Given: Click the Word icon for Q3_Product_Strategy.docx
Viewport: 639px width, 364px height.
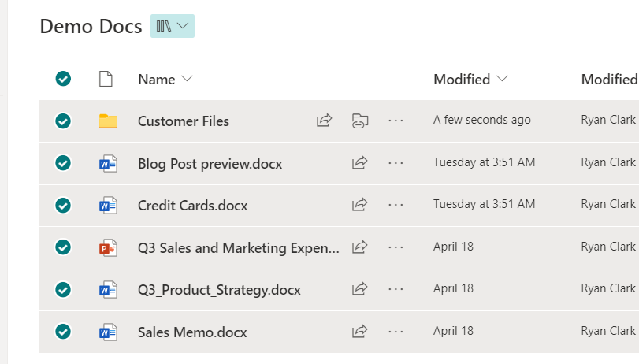Looking at the screenshot, I should pos(109,290).
